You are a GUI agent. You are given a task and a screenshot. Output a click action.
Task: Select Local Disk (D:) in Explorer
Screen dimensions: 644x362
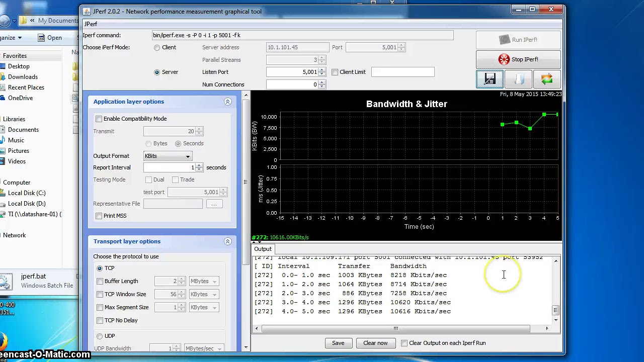tap(27, 204)
